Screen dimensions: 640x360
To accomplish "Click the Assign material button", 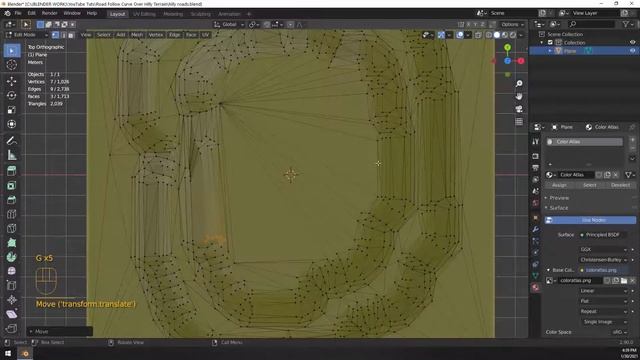I will 559,185.
